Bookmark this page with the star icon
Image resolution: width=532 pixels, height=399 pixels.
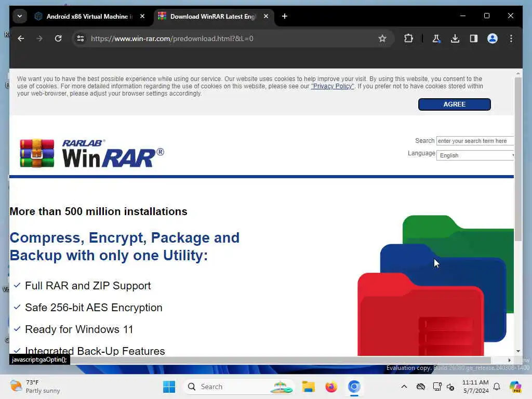click(382, 38)
